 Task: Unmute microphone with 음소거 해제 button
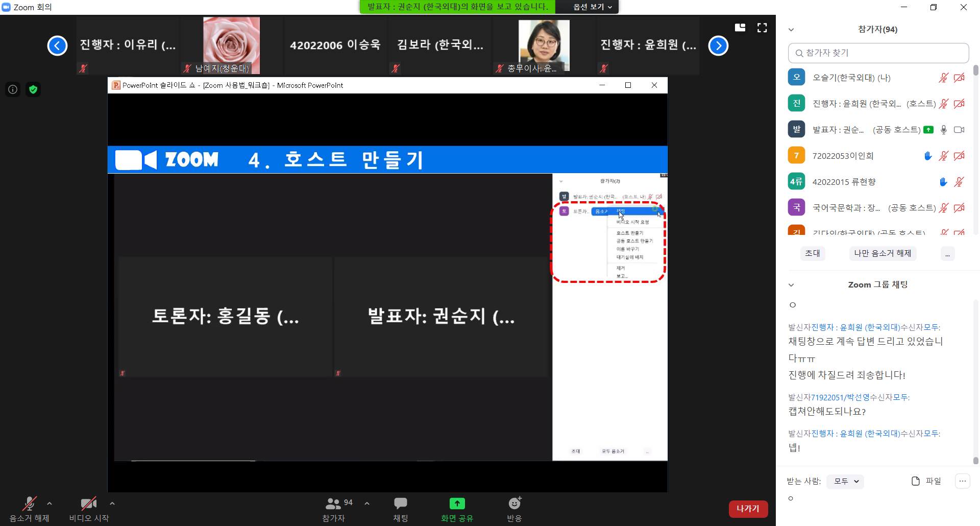coord(29,509)
